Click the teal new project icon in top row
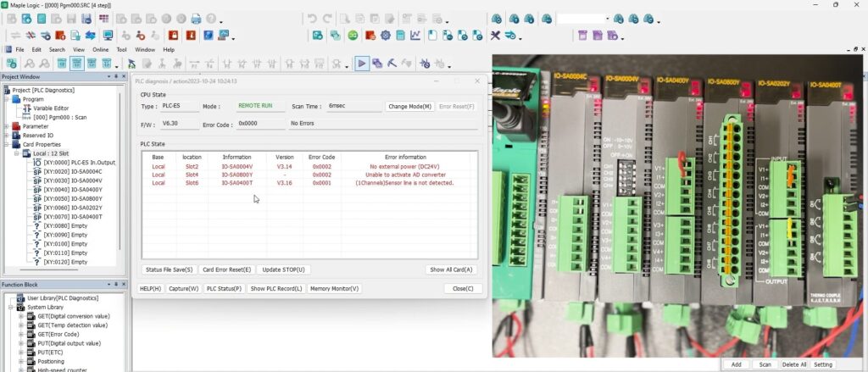 (x=26, y=19)
